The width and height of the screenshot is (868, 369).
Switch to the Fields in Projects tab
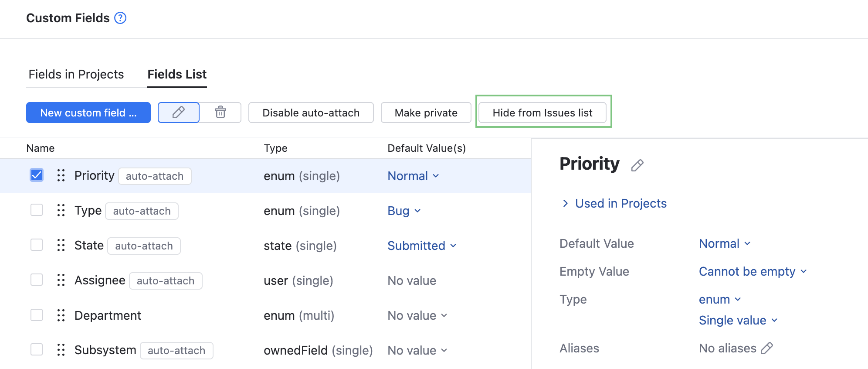click(x=76, y=75)
